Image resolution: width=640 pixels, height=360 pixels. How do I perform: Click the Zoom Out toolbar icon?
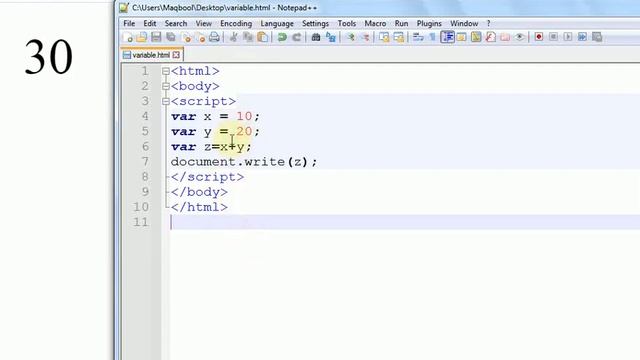365,37
